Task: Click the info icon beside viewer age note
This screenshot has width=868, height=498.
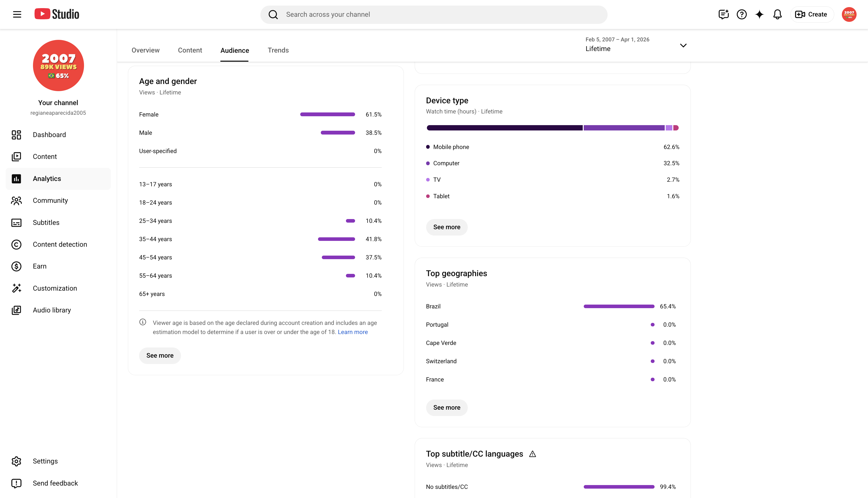Action: pos(143,322)
